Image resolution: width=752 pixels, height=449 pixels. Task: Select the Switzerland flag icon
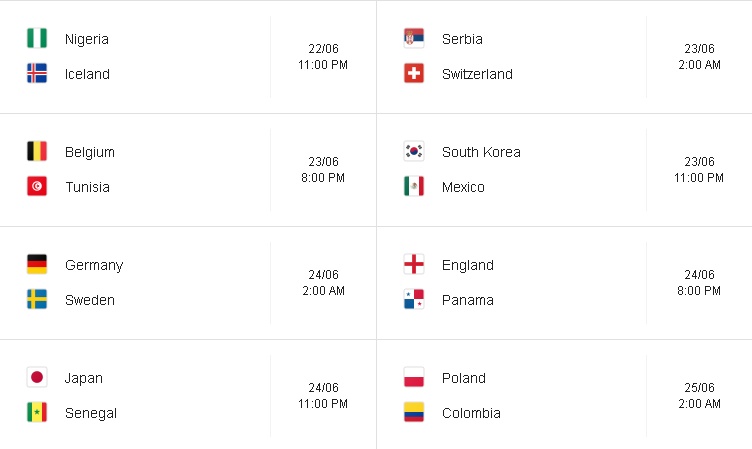[414, 73]
